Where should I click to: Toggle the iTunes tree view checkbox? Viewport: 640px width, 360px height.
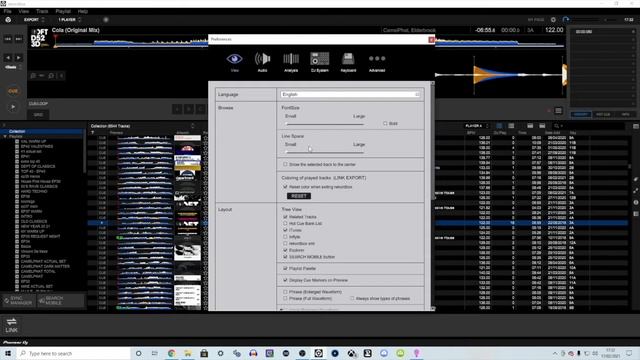285,230
